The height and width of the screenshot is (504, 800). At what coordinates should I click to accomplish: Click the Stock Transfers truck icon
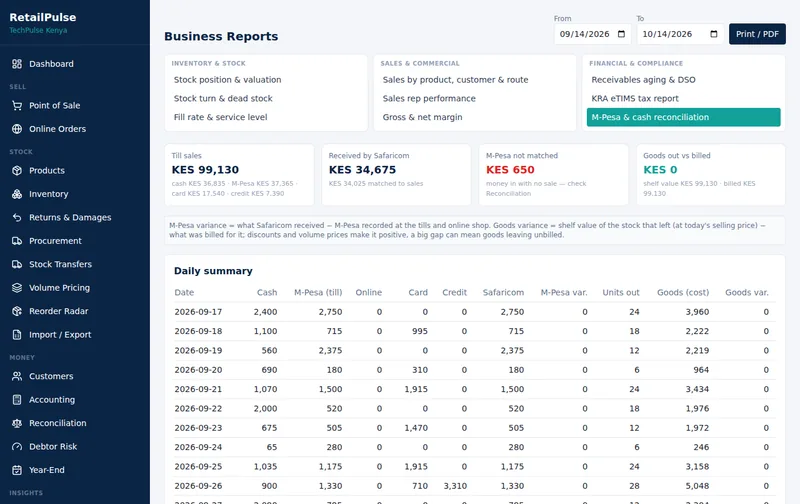pos(17,264)
